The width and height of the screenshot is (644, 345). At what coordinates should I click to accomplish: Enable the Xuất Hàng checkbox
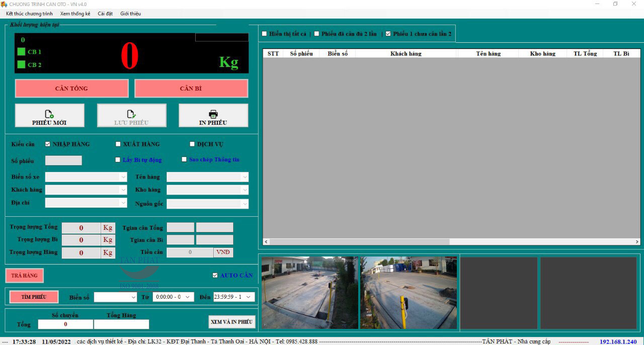tap(118, 144)
